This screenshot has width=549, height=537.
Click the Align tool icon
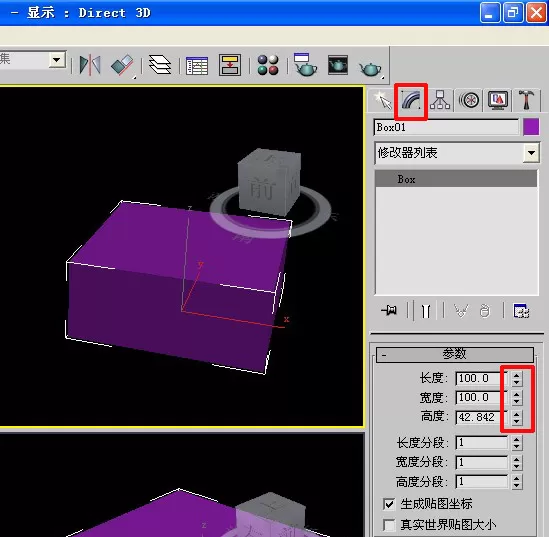click(122, 65)
